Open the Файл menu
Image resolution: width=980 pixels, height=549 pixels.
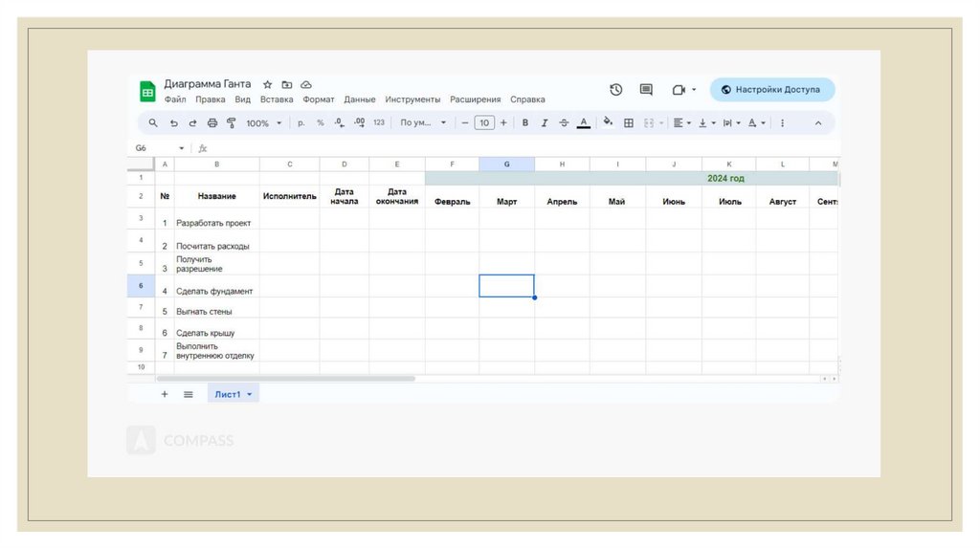click(175, 99)
